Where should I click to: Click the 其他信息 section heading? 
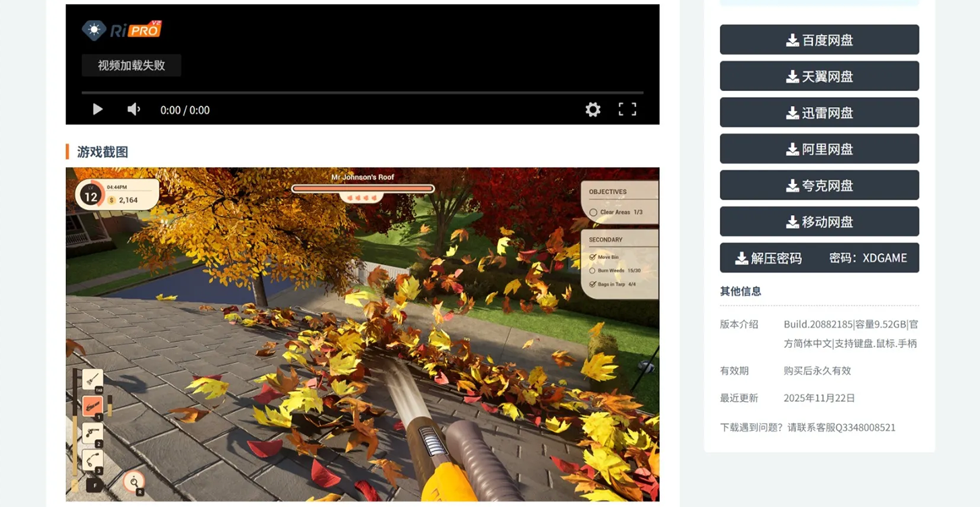coord(741,291)
